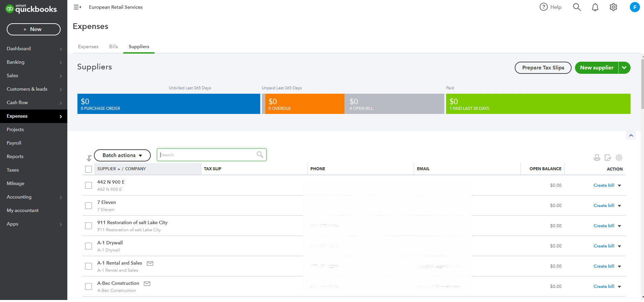Image resolution: width=644 pixels, height=302 pixels.
Task: Open the Batch actions dropdown
Action: coord(122,155)
